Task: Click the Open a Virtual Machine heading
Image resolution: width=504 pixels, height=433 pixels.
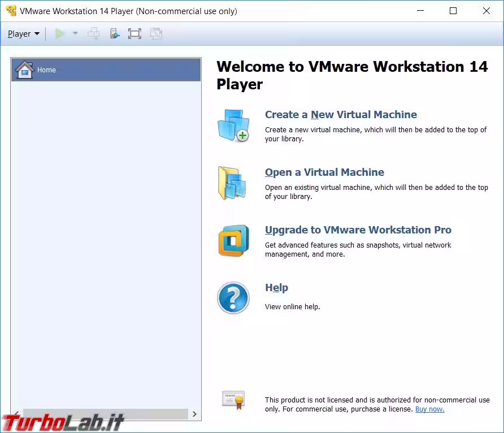Action: coord(324,172)
